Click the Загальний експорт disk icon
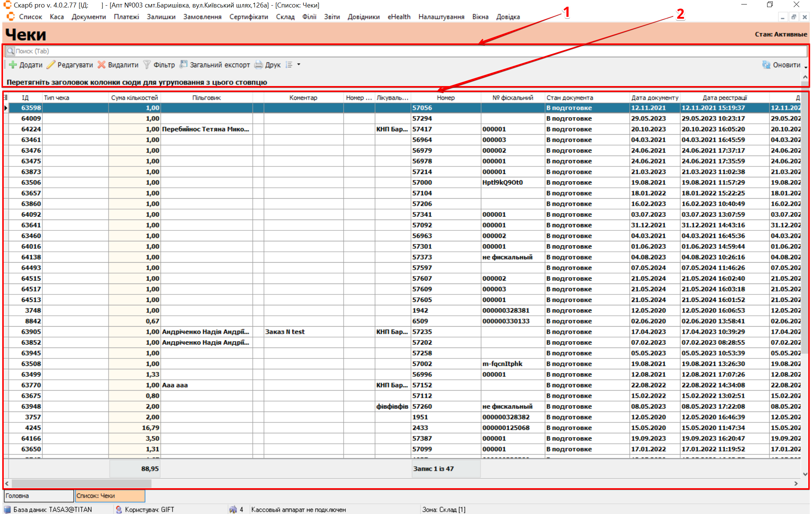The height and width of the screenshot is (514, 812). tap(183, 64)
